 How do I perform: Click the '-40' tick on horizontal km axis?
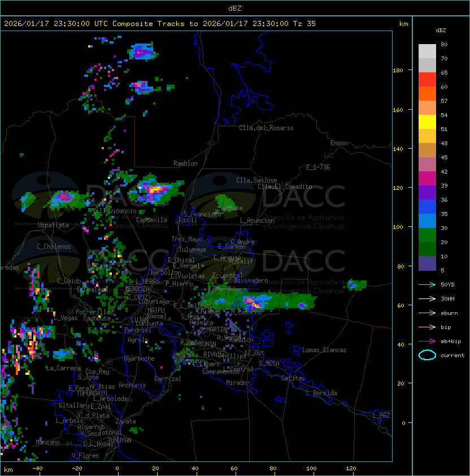[x=37, y=469]
